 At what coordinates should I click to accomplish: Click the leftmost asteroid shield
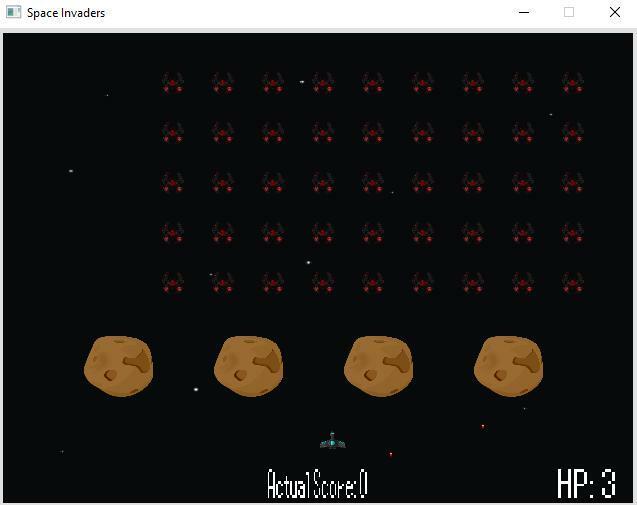pyautogui.click(x=119, y=366)
